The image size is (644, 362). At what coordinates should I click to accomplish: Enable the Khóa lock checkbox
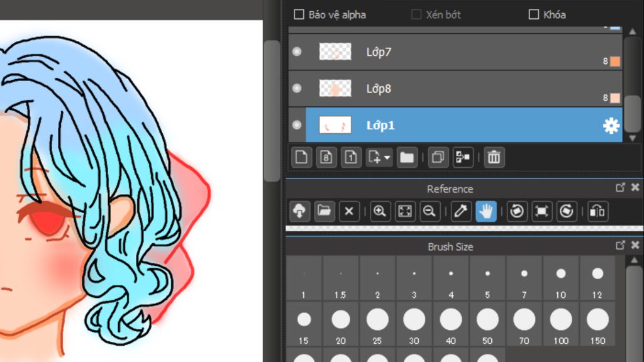(x=533, y=14)
